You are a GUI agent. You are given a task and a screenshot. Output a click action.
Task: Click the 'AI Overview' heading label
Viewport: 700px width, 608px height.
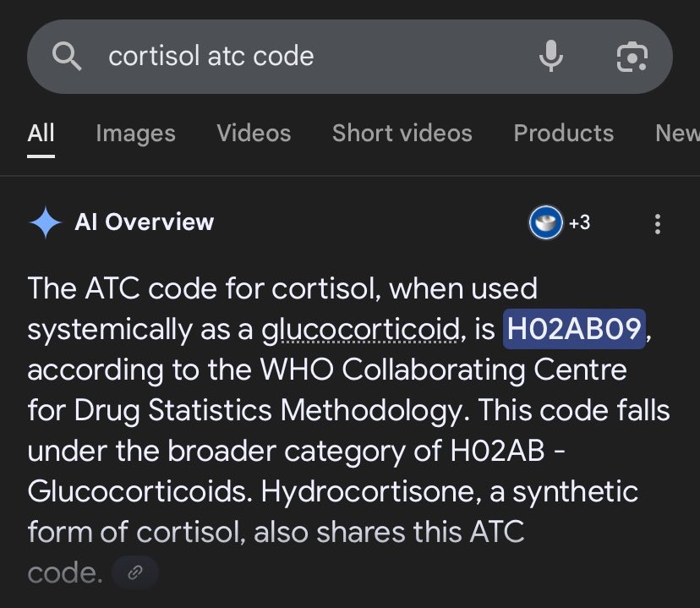(145, 222)
